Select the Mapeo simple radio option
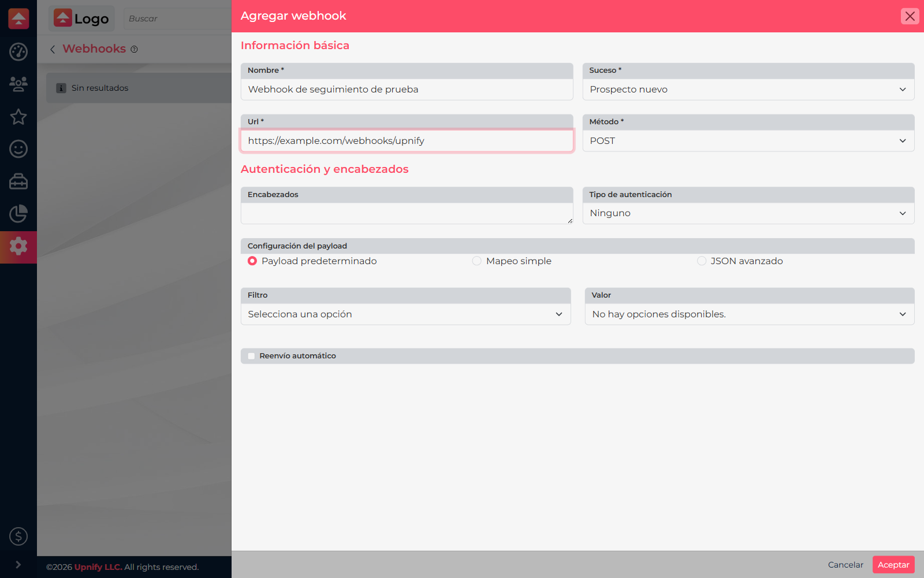Screen dimensions: 924x578 (477, 261)
